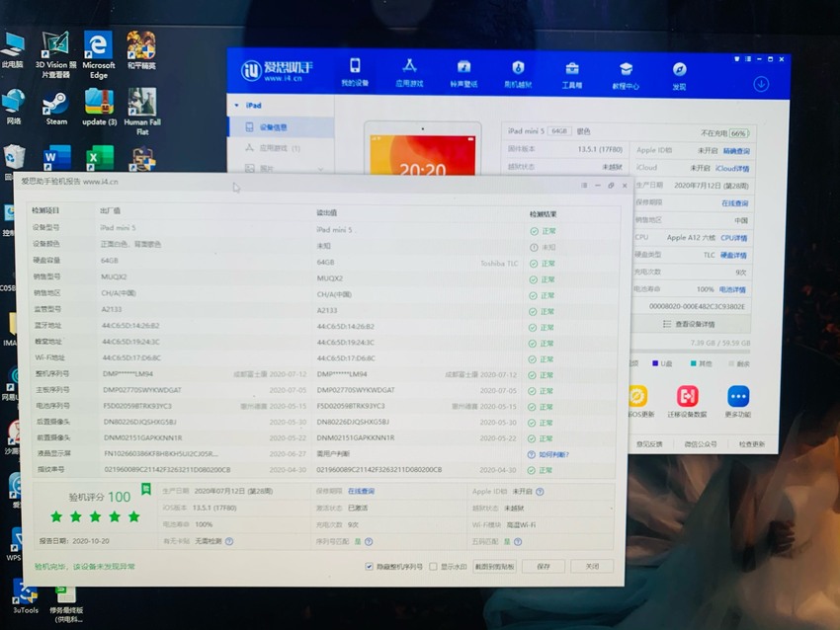Click the bookmark icon beside 验机评分 100
Image resolution: width=840 pixels, height=630 pixels.
click(x=145, y=489)
